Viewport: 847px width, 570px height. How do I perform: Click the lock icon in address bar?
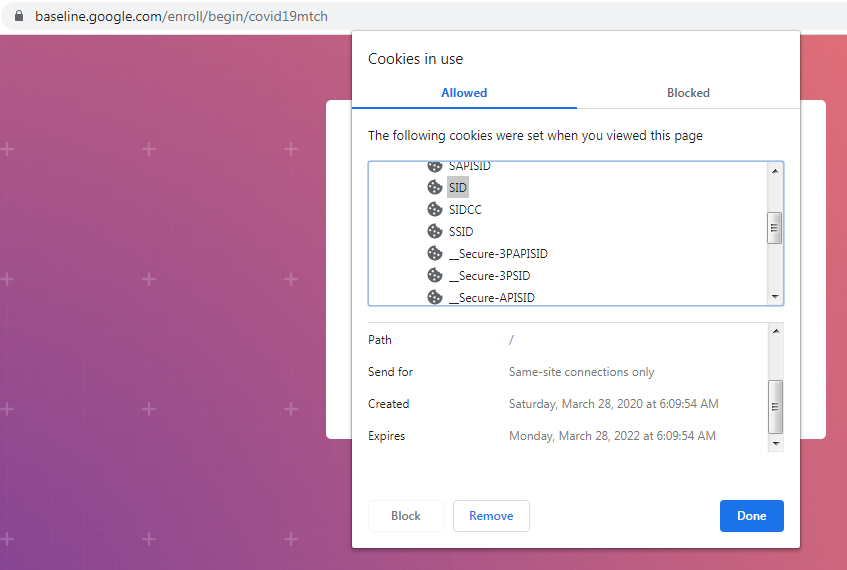[x=18, y=17]
